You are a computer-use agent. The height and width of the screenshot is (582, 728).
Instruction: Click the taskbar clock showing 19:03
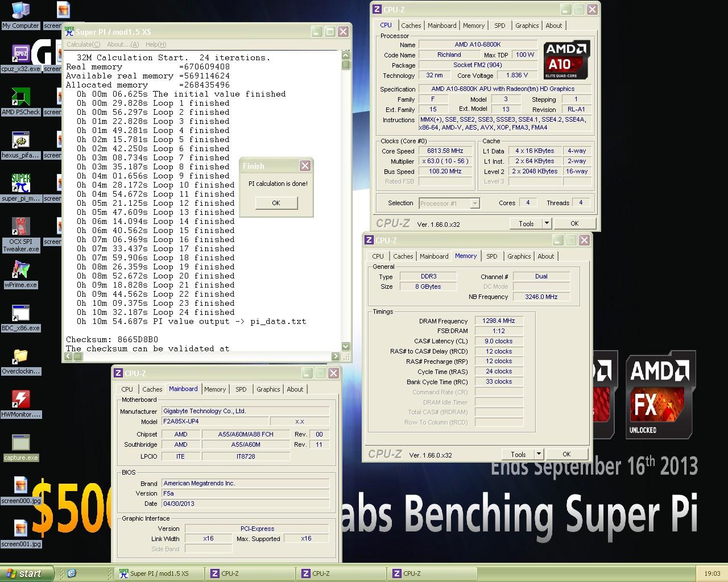pos(712,573)
